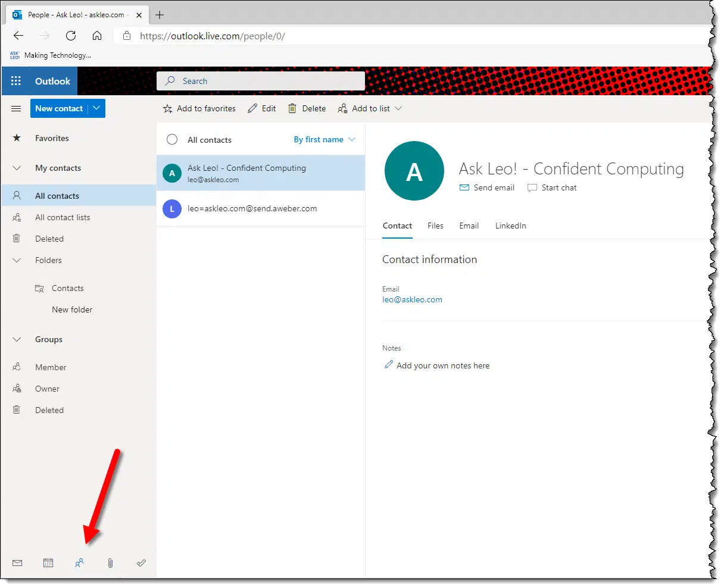
Task: Open the Calendar icon in bottom bar
Action: coord(48,563)
